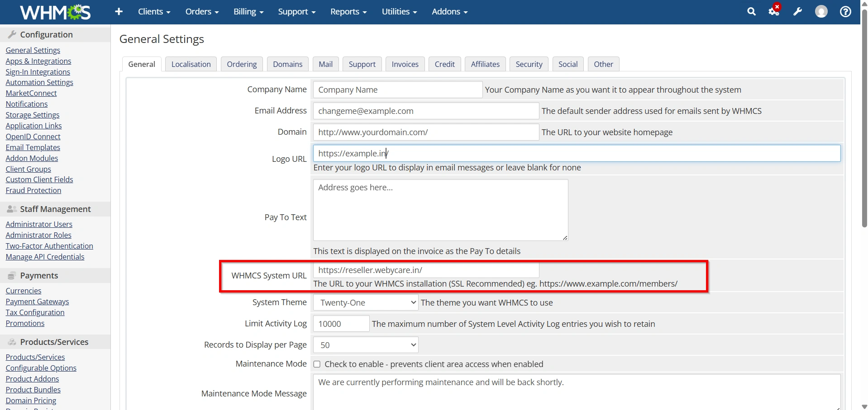Switch to the Invoices tab

pyautogui.click(x=405, y=64)
